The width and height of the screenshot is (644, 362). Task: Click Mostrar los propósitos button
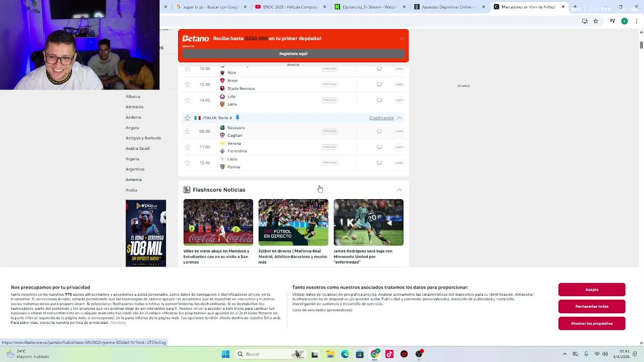pyautogui.click(x=592, y=323)
